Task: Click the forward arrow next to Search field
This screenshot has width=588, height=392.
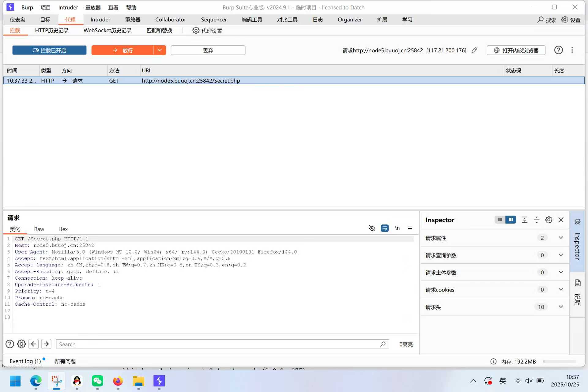Action: (x=46, y=344)
